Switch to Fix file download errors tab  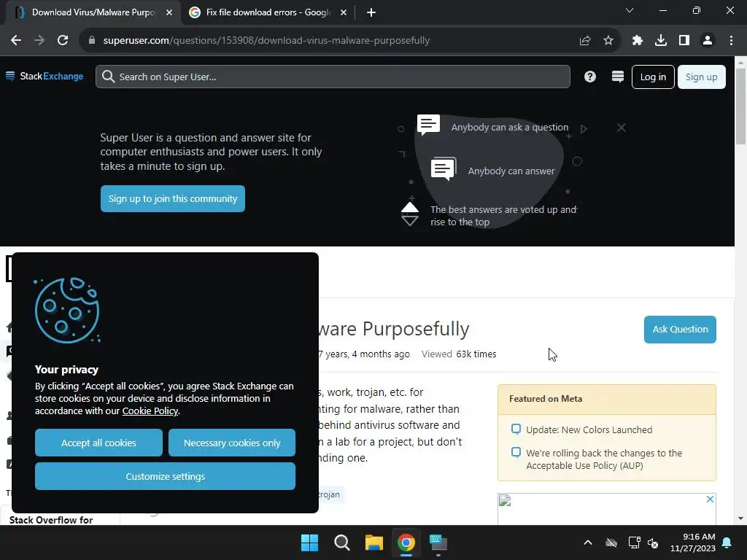268,12
